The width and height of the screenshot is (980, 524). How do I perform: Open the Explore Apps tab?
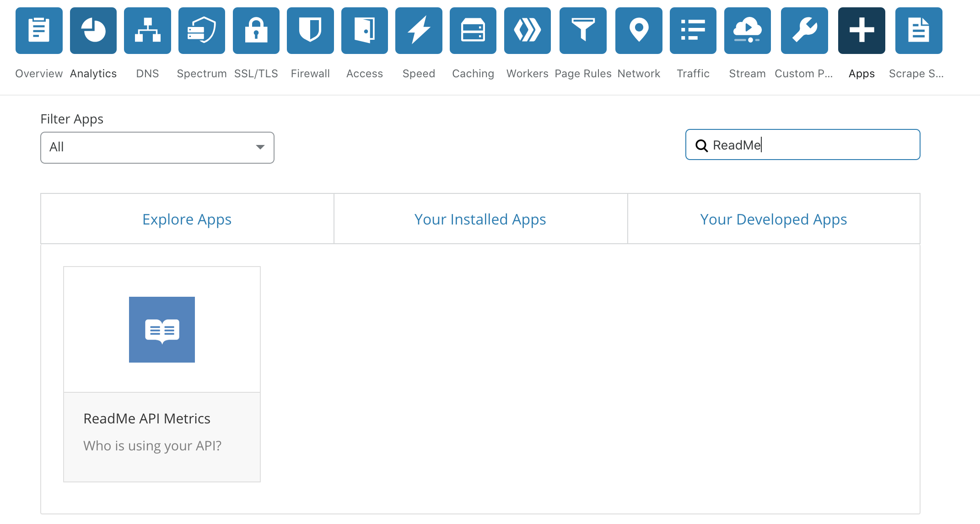coord(187,219)
